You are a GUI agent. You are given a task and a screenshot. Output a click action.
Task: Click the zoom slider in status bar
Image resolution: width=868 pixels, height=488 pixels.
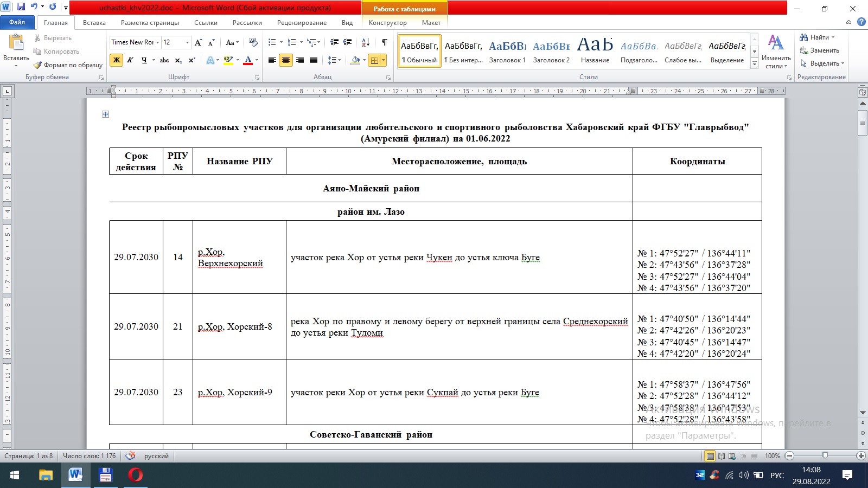(825, 456)
